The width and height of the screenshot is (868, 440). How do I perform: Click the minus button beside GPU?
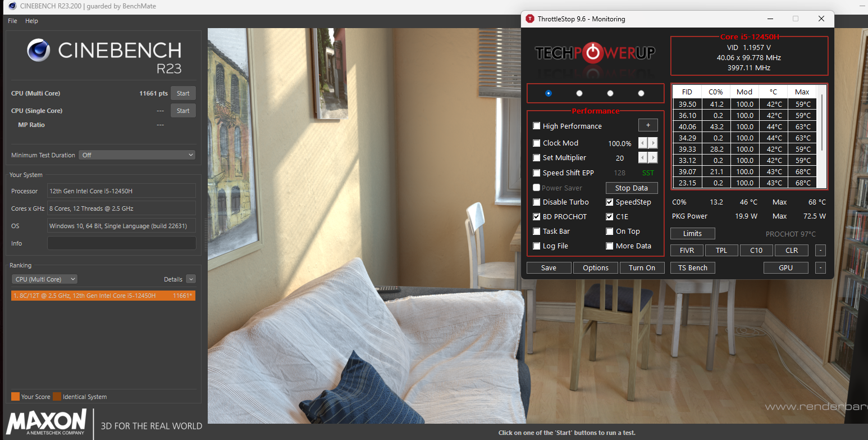point(820,267)
